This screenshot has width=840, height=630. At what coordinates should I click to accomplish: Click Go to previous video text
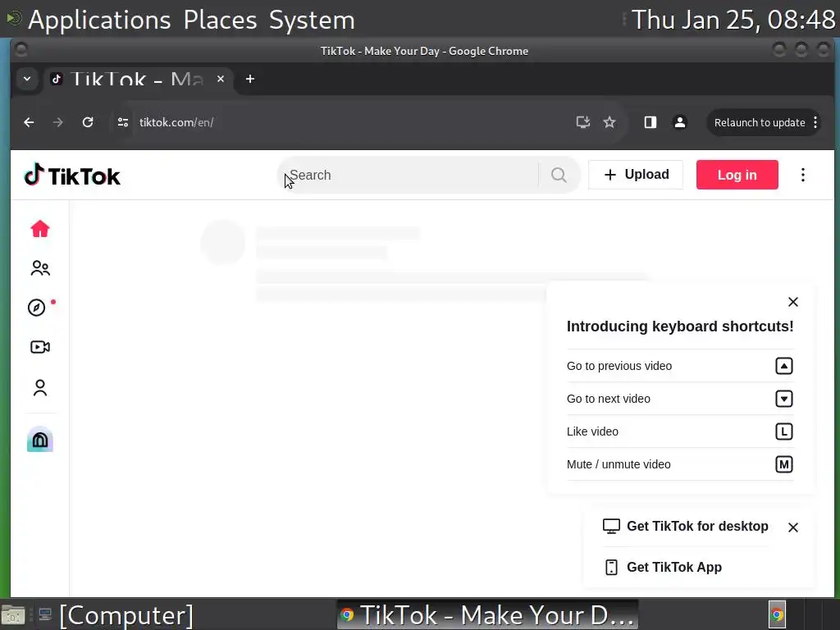pos(619,366)
